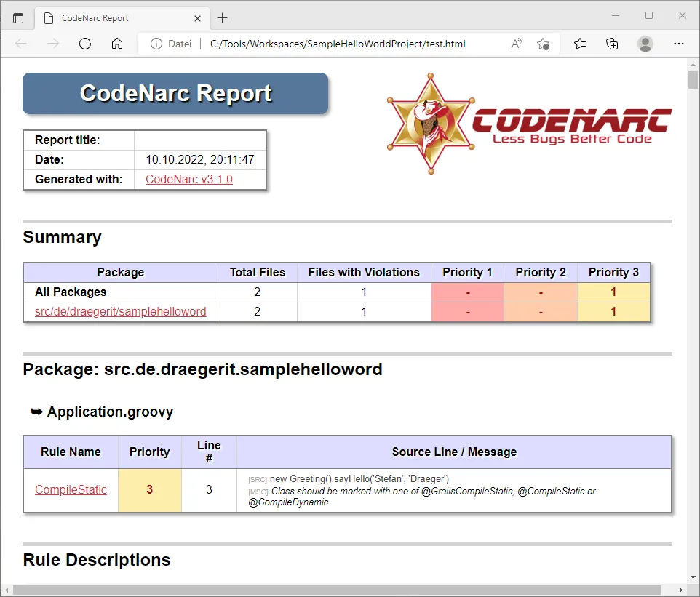Open the CompileStatic rule description
The image size is (700, 597).
(x=71, y=489)
